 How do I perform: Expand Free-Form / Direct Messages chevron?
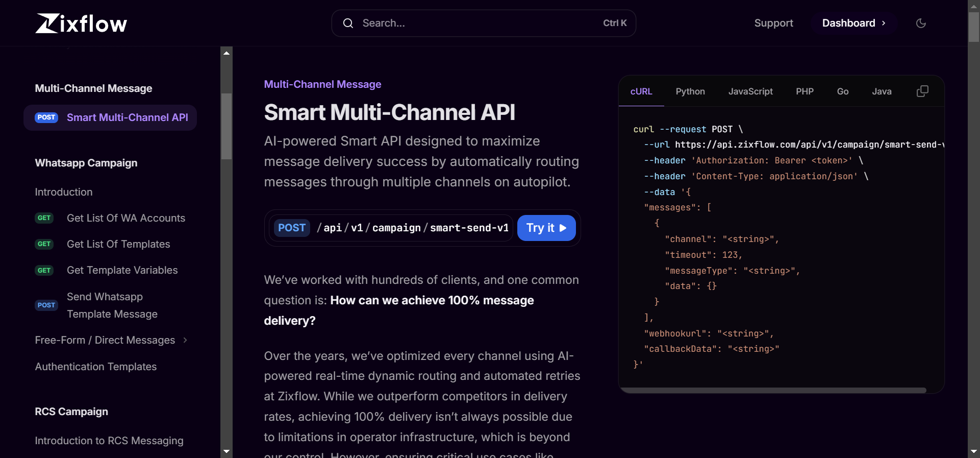[x=185, y=340]
